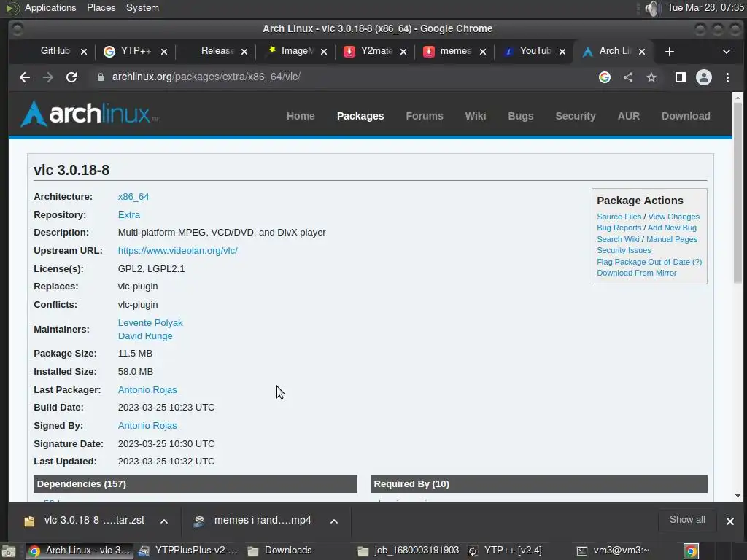Reload the Arch Linux page
Image resolution: width=747 pixels, height=560 pixels.
pos(71,77)
